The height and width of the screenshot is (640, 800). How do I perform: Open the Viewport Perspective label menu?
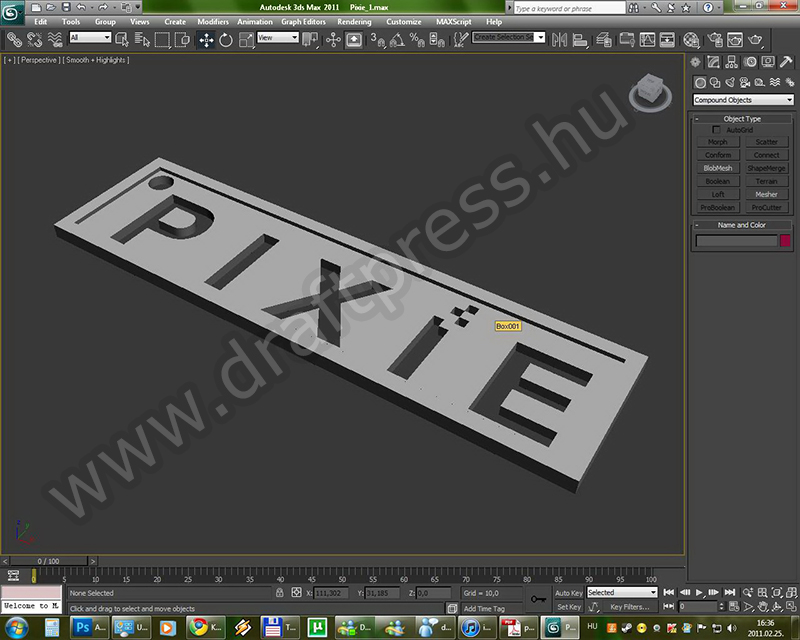[x=39, y=60]
